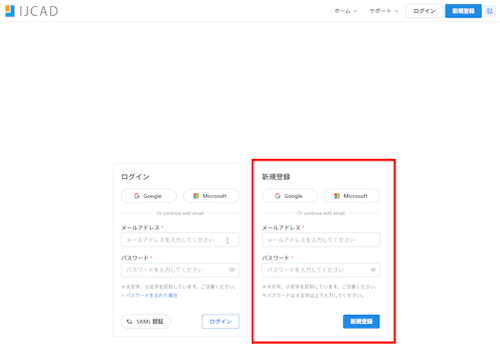Screen dimensions: 500x363
Task: Click the blue 新規登録 header button
Action: (463, 11)
